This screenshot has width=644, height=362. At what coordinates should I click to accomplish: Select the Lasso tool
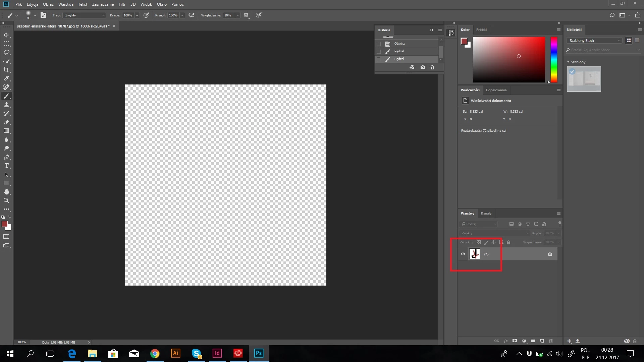coord(6,52)
